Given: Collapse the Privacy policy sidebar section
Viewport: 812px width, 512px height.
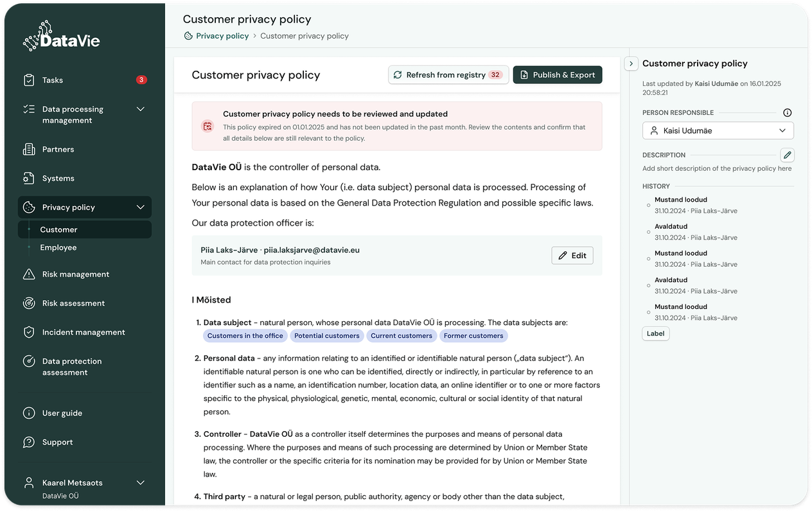Looking at the screenshot, I should [141, 207].
